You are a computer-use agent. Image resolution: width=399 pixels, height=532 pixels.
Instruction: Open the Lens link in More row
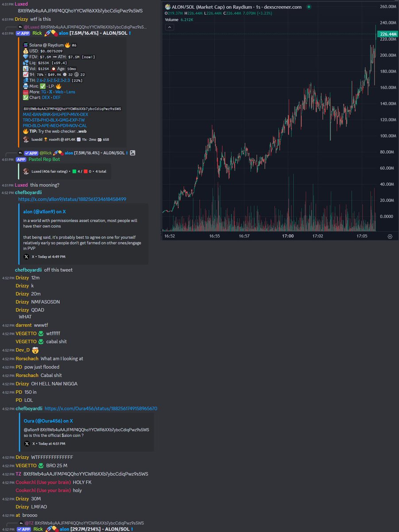(x=71, y=92)
